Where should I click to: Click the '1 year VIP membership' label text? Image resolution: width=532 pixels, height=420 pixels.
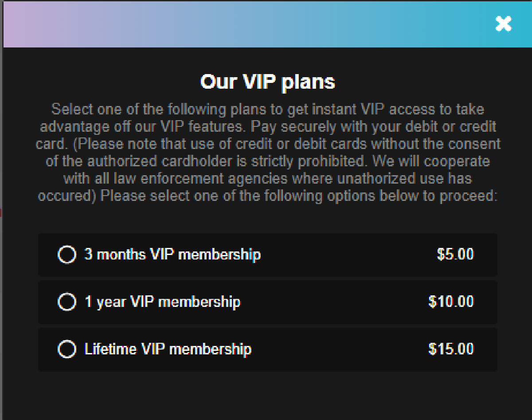pos(162,302)
